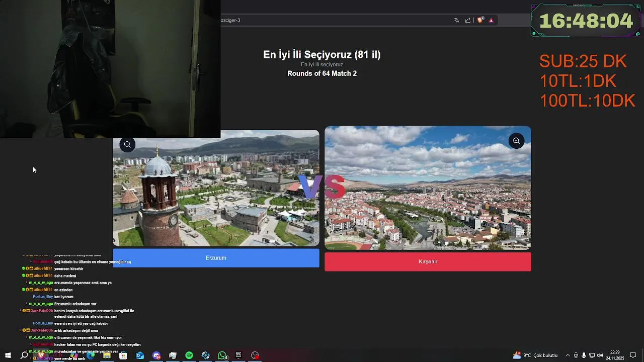Image resolution: width=644 pixels, height=362 pixels.
Task: Open network settings tray icon
Action: 592,355
